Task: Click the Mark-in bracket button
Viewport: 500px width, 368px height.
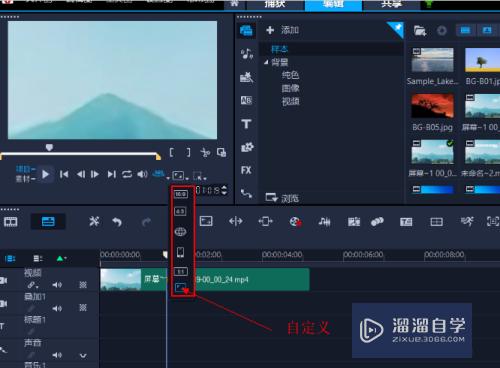Action: [x=172, y=153]
